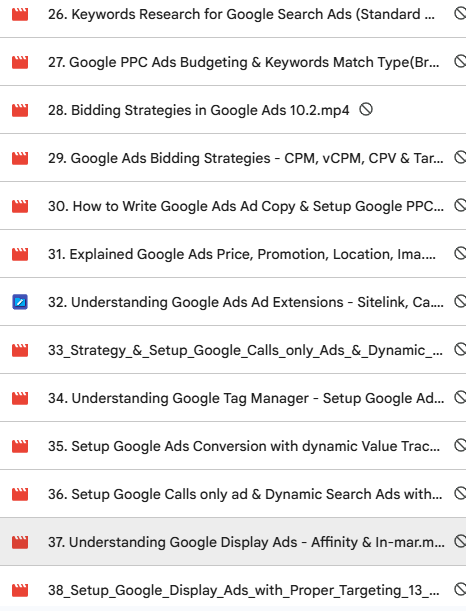466x611 pixels.
Task: Click the video icon for file 26. Keywords Research
Action: (x=20, y=14)
